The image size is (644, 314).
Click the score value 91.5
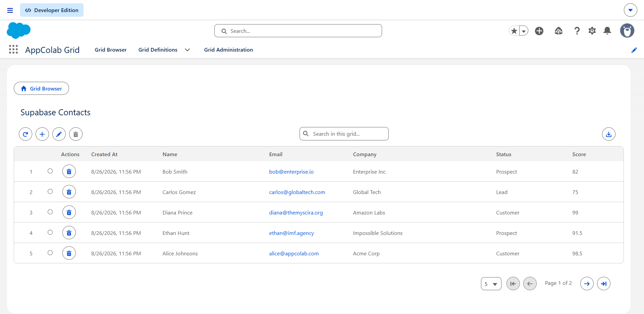(577, 233)
